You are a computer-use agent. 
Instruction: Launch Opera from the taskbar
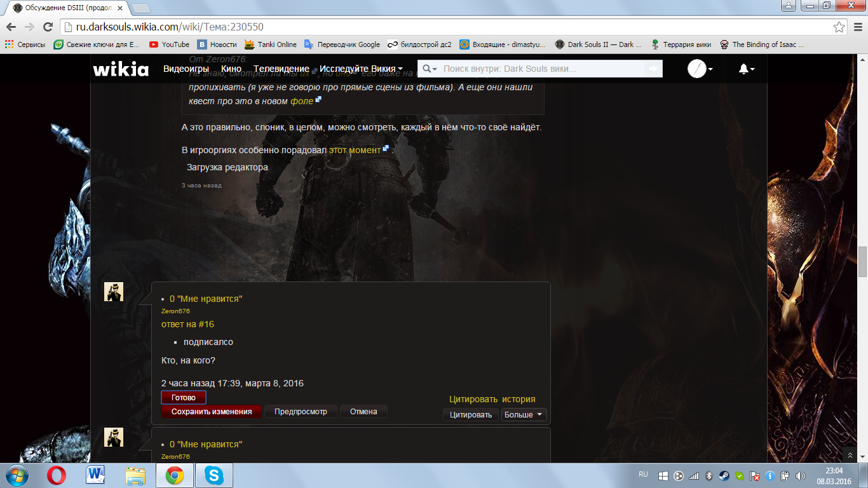tap(57, 475)
